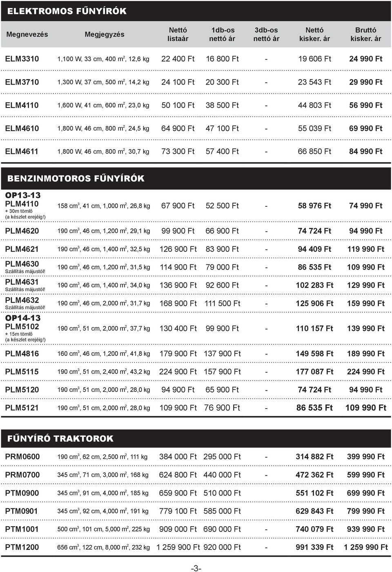Click the FŰNYÍRÓ TRAKTOROK section header
392x572 pixels.
click(x=60, y=439)
